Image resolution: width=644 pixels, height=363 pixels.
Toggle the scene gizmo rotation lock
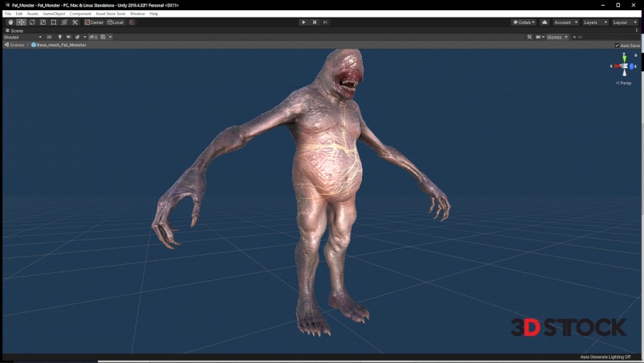tap(636, 54)
